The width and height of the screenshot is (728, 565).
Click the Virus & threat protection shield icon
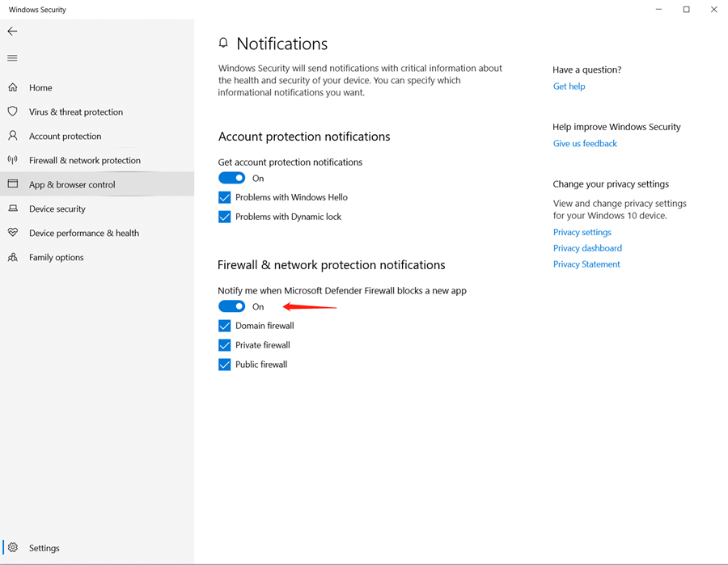tap(13, 112)
